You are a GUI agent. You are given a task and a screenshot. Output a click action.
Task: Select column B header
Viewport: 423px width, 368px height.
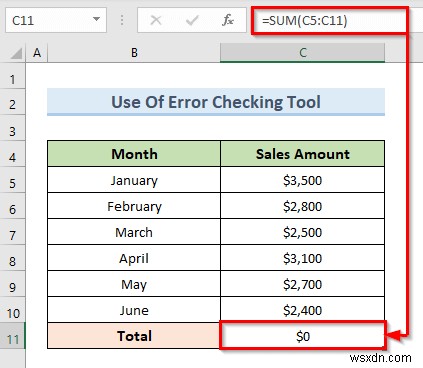134,53
